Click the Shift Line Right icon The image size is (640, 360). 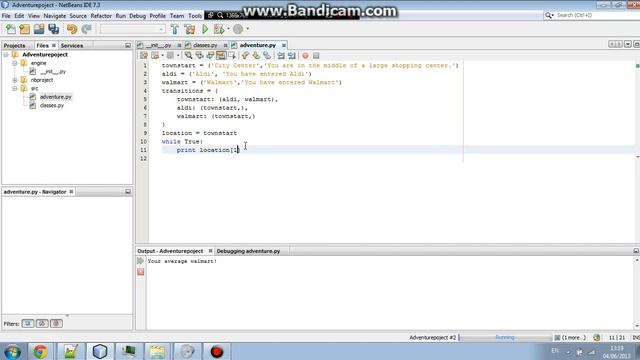[x=291, y=56]
